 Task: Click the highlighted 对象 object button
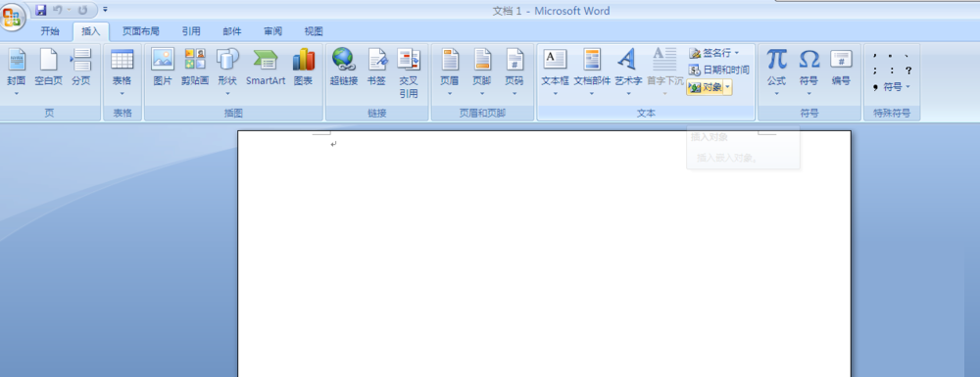click(705, 87)
